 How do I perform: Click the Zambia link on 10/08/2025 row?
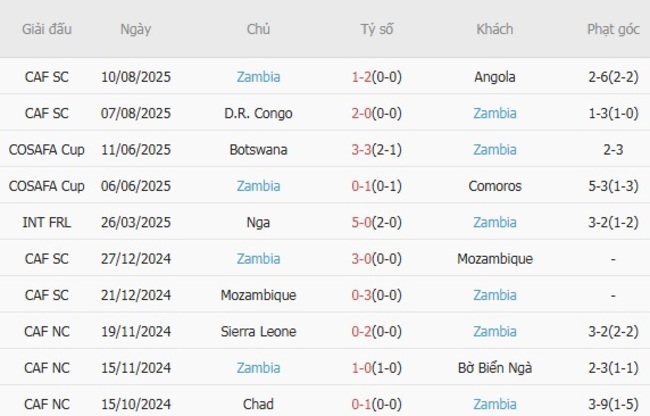click(258, 76)
